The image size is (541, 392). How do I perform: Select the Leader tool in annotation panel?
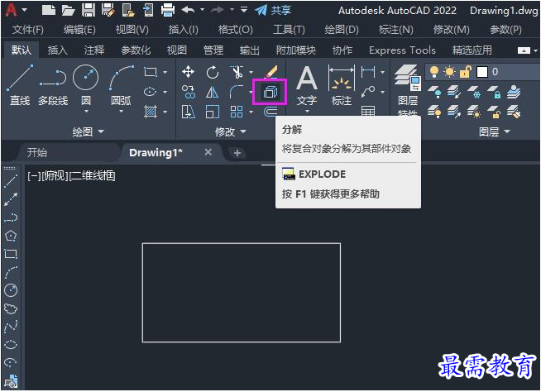368,92
